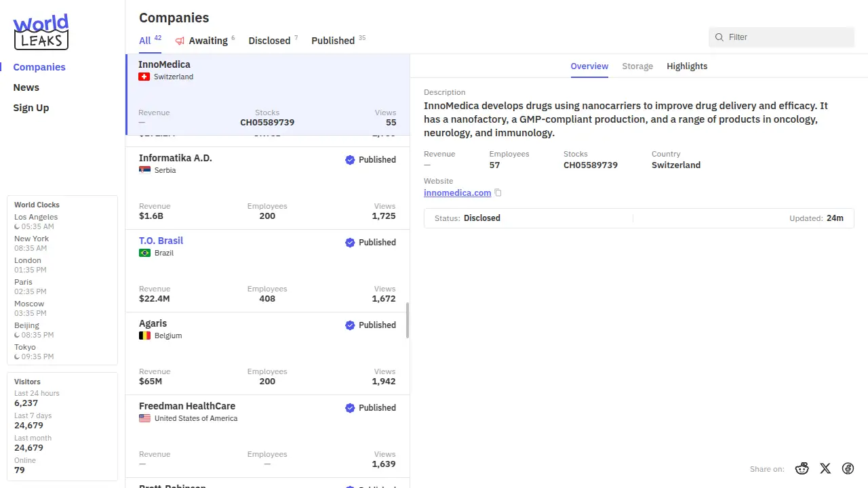
Task: Click the company list scrollbar
Action: coord(408,321)
